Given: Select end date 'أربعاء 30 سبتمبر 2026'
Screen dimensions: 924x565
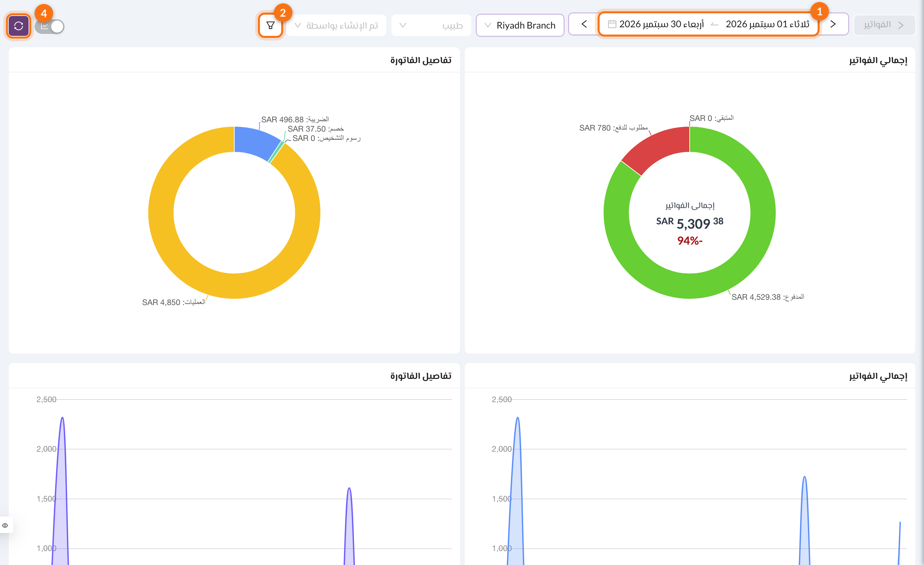Looking at the screenshot, I should click(x=661, y=24).
